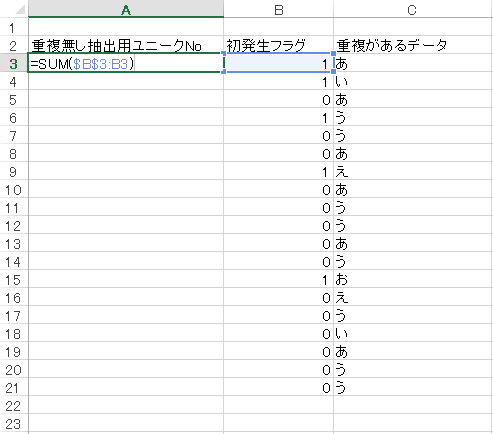Click empty cell A10
Screen dimensions: 493x434
click(126, 189)
